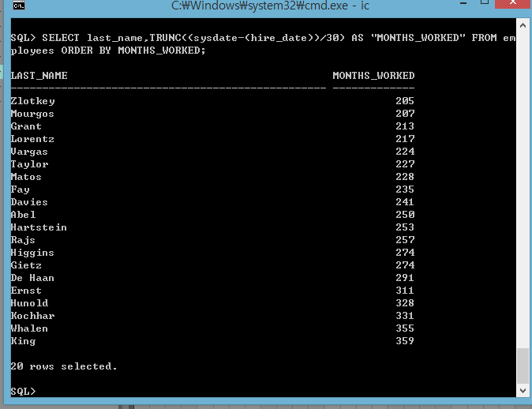Select the Zlotkey row name
532x409 pixels.
(32, 101)
